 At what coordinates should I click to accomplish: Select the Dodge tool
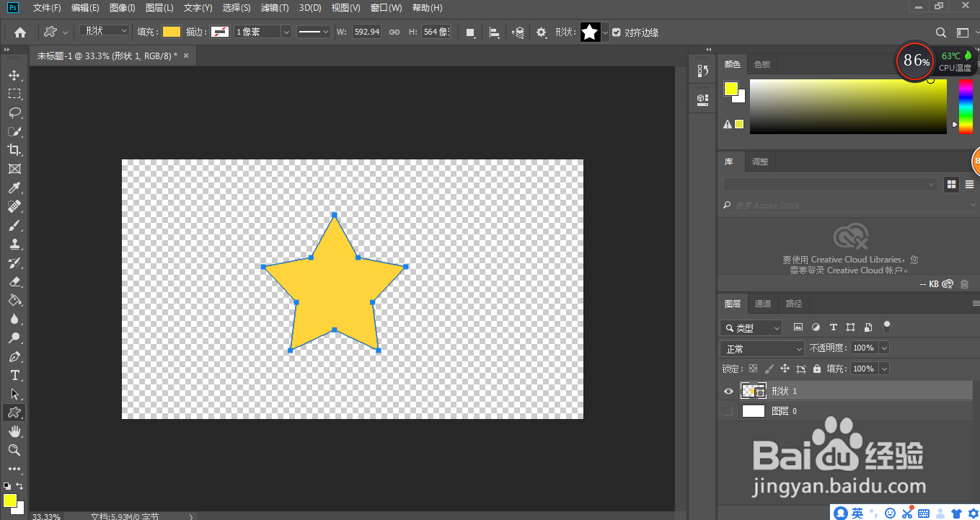tap(14, 338)
